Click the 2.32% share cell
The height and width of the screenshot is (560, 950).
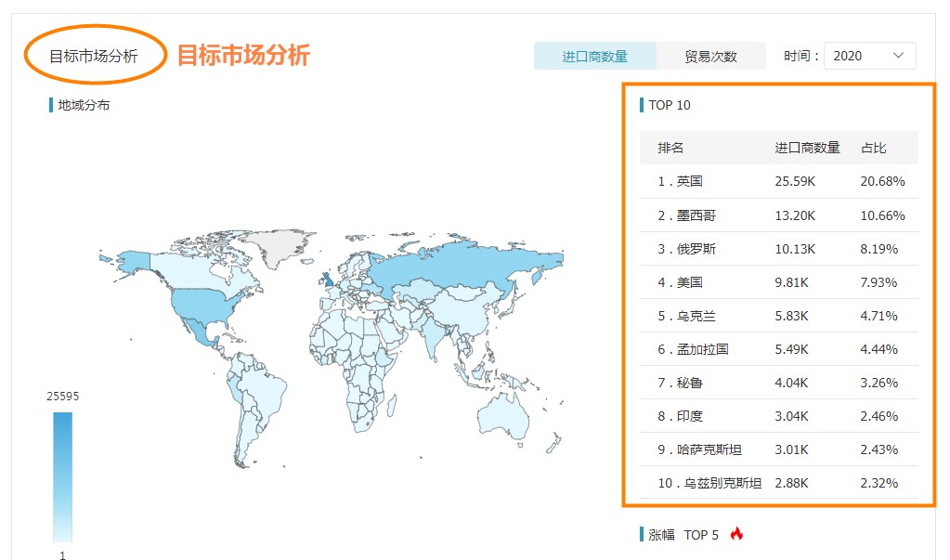click(879, 483)
